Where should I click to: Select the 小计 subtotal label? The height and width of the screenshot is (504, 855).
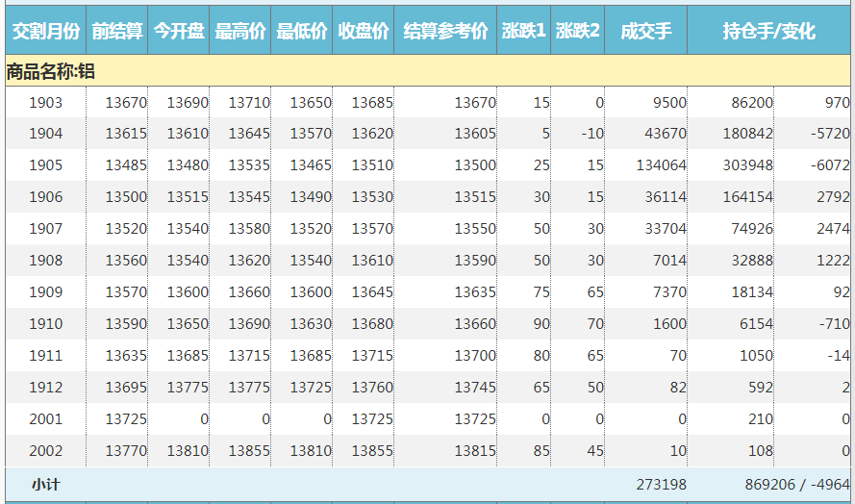coord(45,485)
